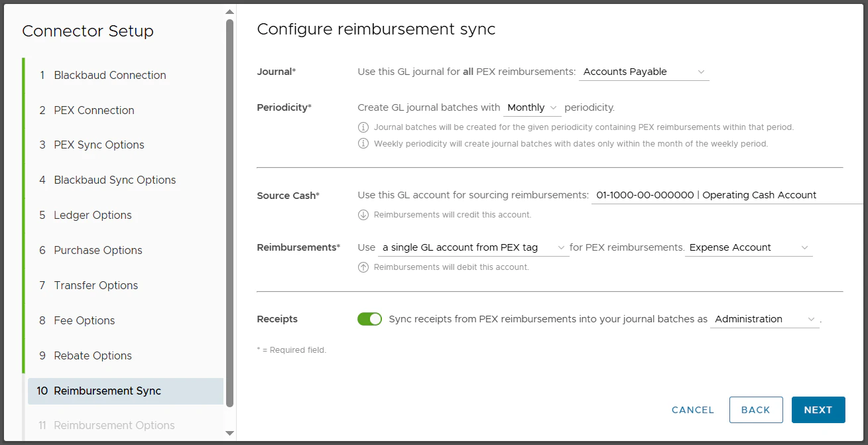The width and height of the screenshot is (868, 445).
Task: Turn off the Receipts sync toggle
Action: (370, 319)
